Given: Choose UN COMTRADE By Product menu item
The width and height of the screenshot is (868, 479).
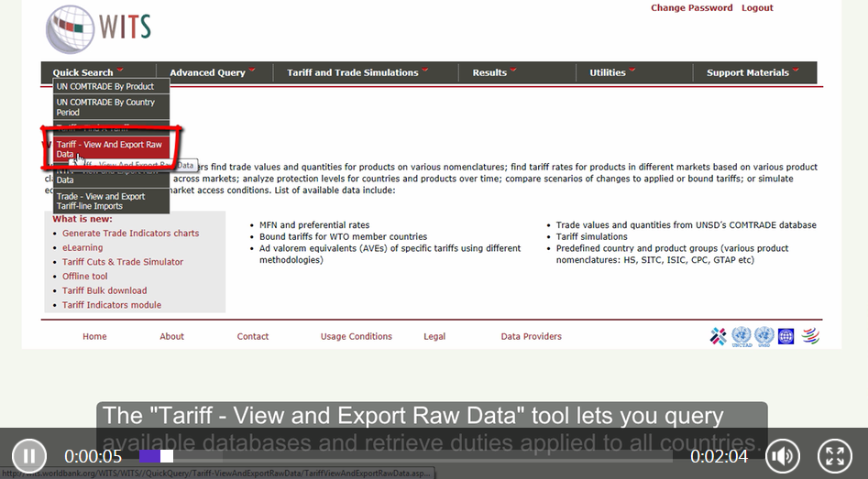Looking at the screenshot, I should pos(105,86).
